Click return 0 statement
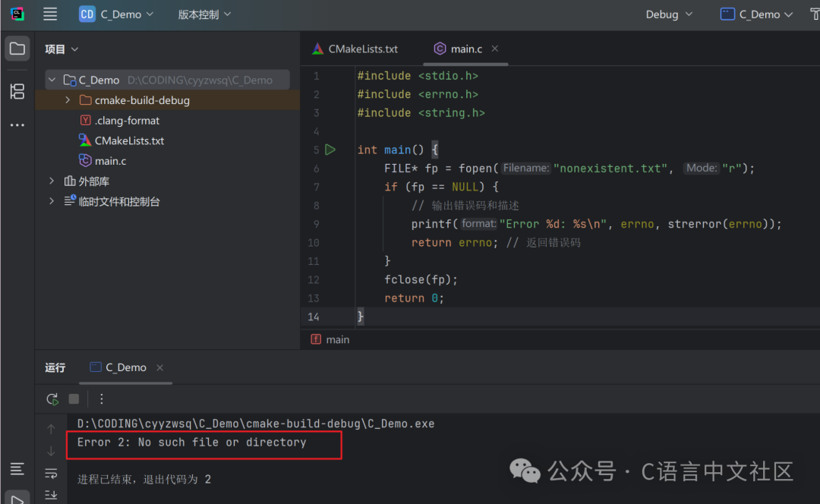This screenshot has width=820, height=504. point(415,298)
